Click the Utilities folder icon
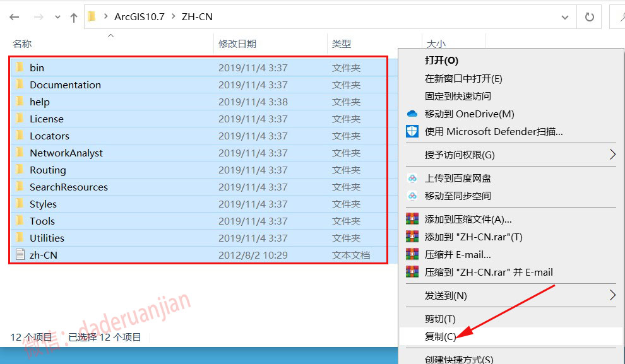Image resolution: width=625 pixels, height=364 pixels. (20, 238)
